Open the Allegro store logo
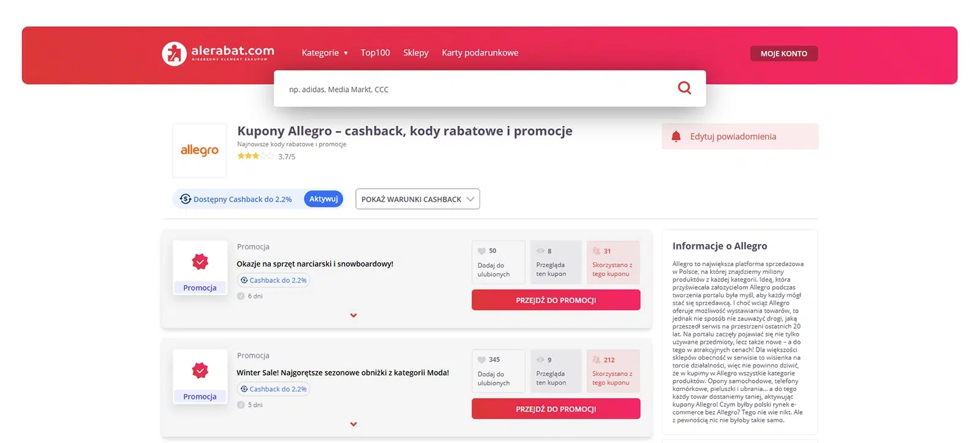The image size is (980, 443). [x=200, y=151]
